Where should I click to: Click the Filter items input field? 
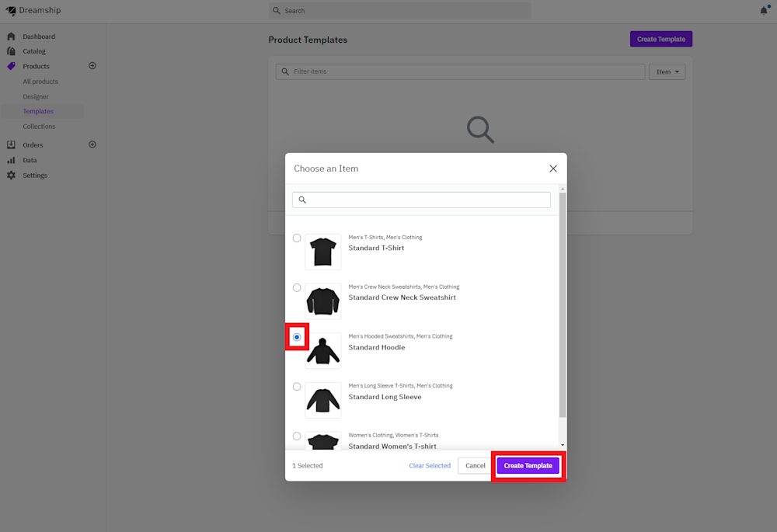(460, 71)
